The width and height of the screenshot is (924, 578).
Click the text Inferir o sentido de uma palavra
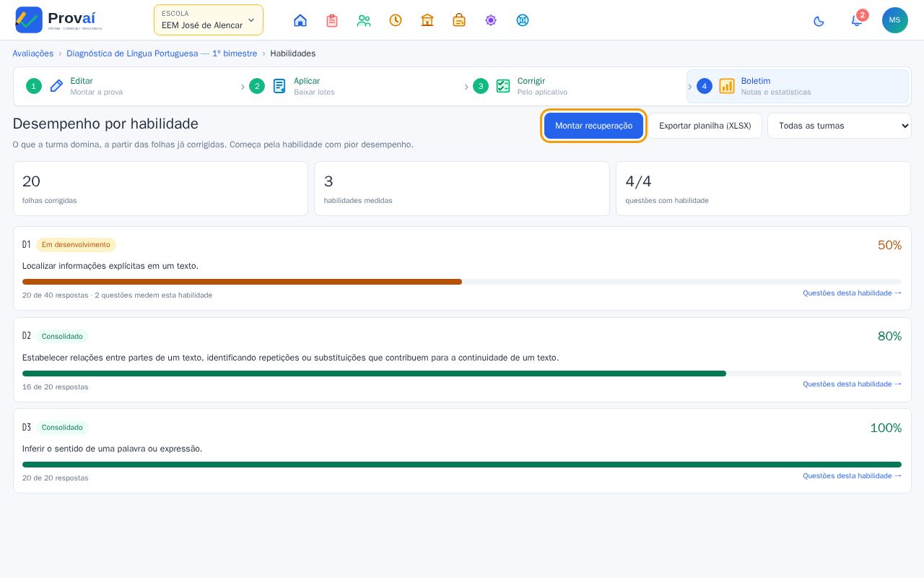click(x=112, y=449)
